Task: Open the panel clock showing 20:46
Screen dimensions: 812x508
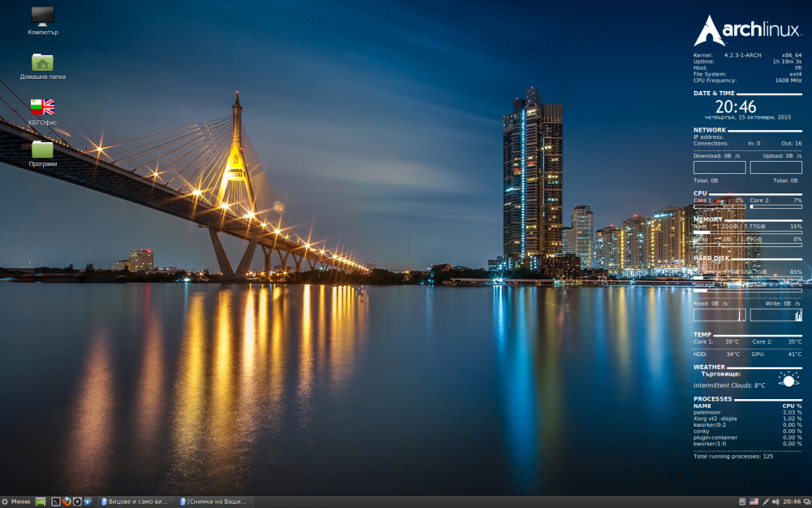Action: click(792, 501)
